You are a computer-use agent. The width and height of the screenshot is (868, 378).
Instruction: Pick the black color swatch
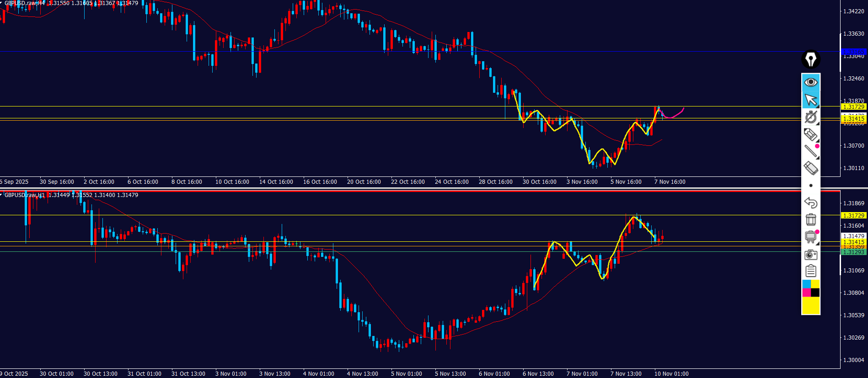815,293
